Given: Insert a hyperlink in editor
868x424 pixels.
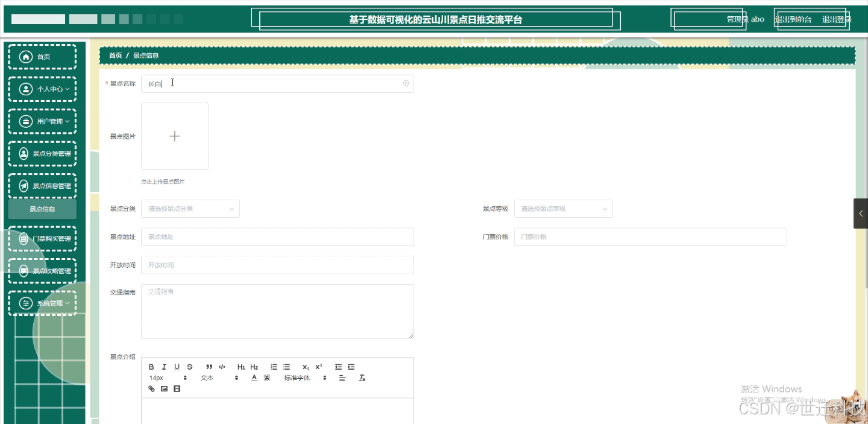Looking at the screenshot, I should pyautogui.click(x=151, y=388).
